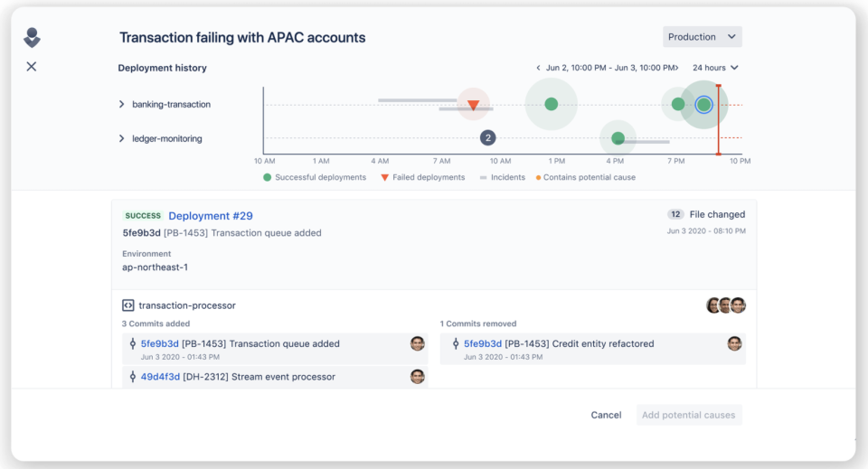Image resolution: width=868 pixels, height=469 pixels.
Task: Click the ledger-monitoring cluster badge showing 2
Action: [x=488, y=138]
